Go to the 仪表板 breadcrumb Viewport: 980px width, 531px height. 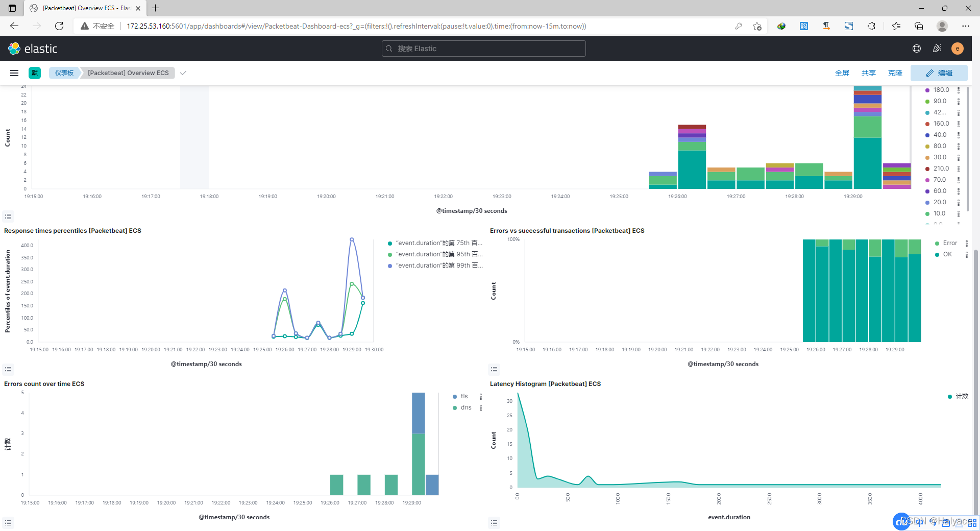(64, 73)
